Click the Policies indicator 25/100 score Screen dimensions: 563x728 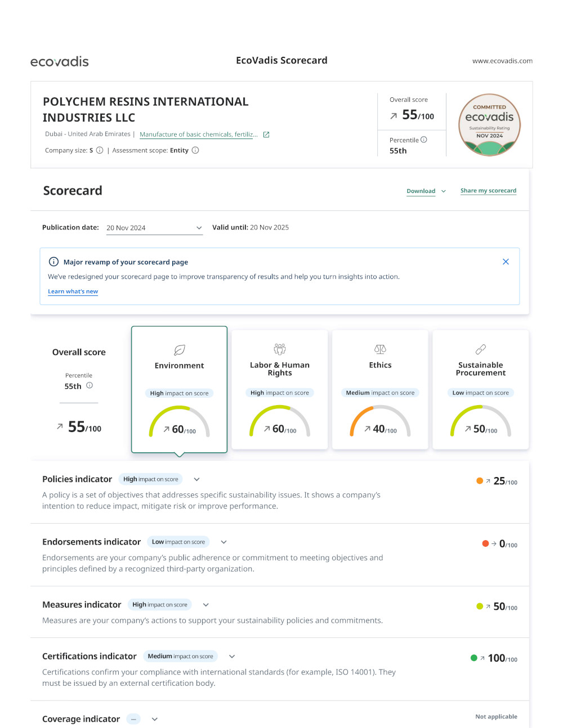[506, 481]
